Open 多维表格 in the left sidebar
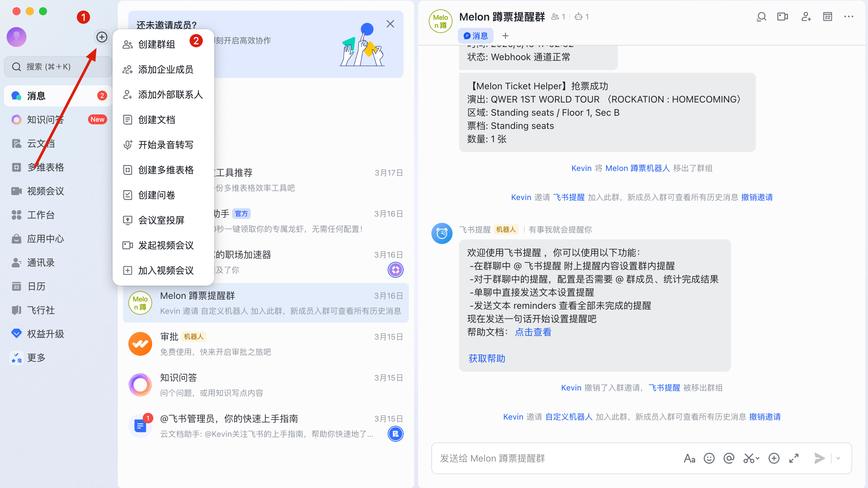 click(x=58, y=167)
